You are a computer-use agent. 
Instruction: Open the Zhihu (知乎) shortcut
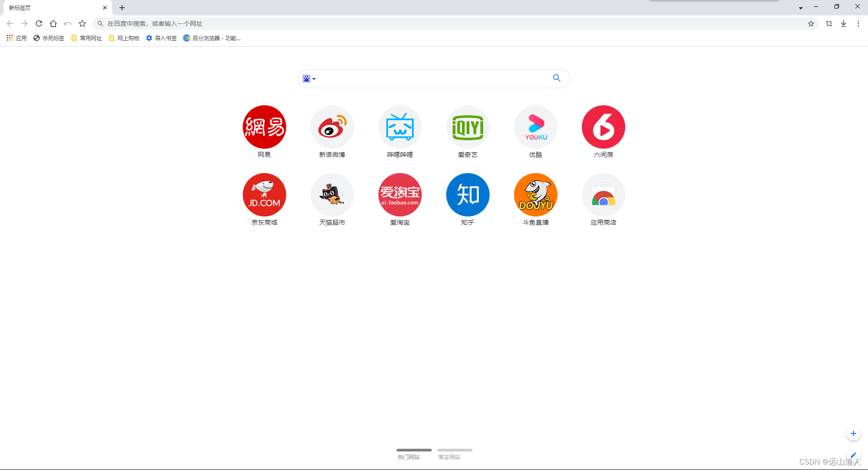[468, 195]
